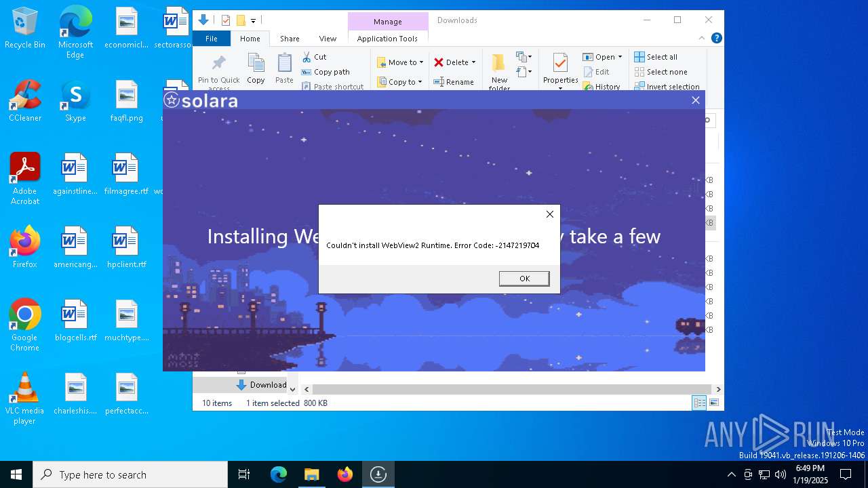868x488 pixels.
Task: Select the hpclient.rtf desktop file
Action: coord(127,247)
